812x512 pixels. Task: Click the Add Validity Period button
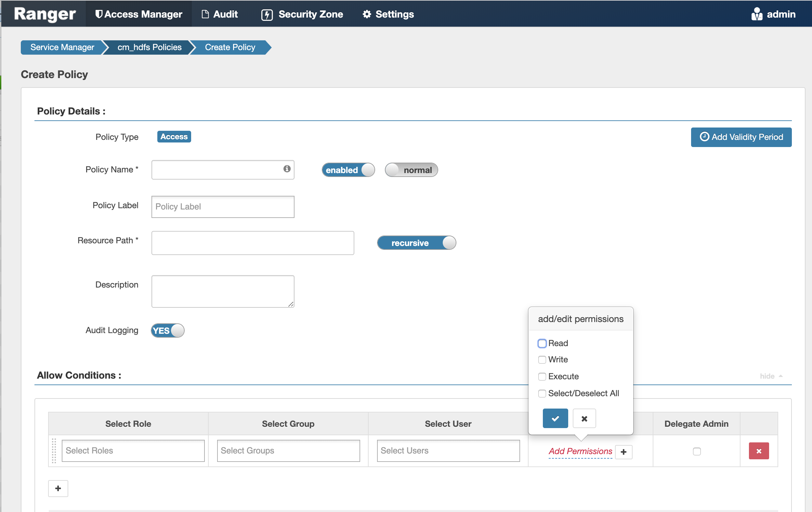[741, 137]
